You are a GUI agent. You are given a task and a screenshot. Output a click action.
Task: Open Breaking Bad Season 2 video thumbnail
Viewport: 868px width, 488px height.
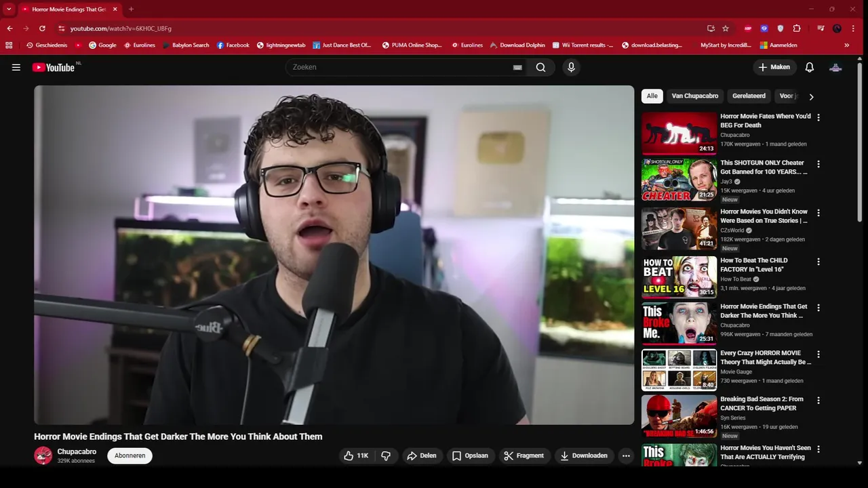click(679, 416)
